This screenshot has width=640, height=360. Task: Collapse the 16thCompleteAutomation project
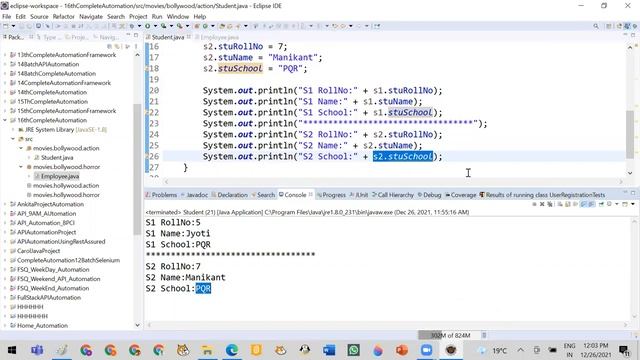(5, 120)
